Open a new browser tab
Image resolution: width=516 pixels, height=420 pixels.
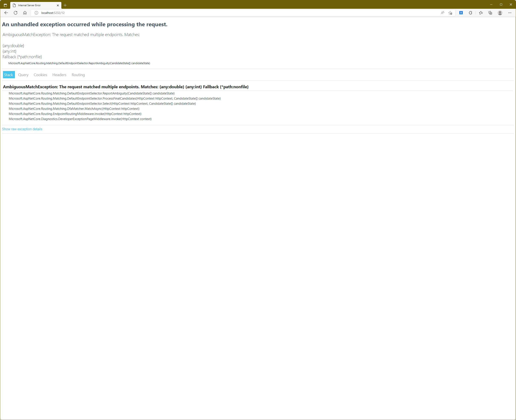coord(65,5)
